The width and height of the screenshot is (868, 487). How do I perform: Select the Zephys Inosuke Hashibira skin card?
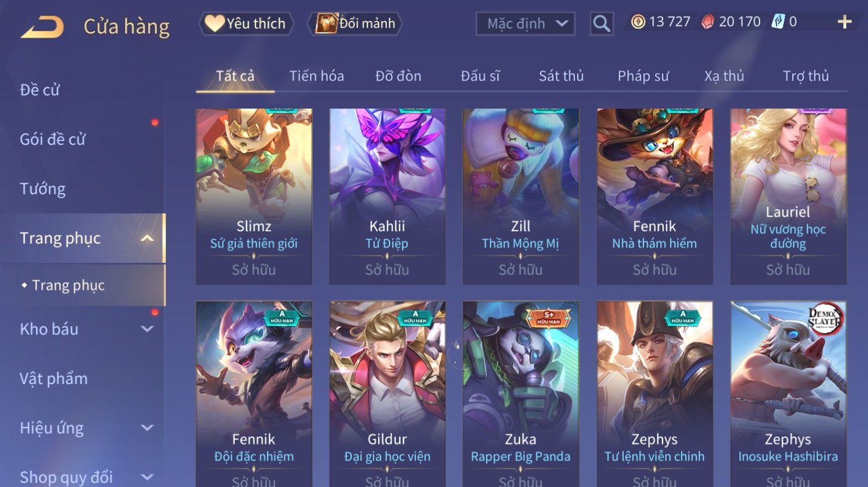pos(788,393)
